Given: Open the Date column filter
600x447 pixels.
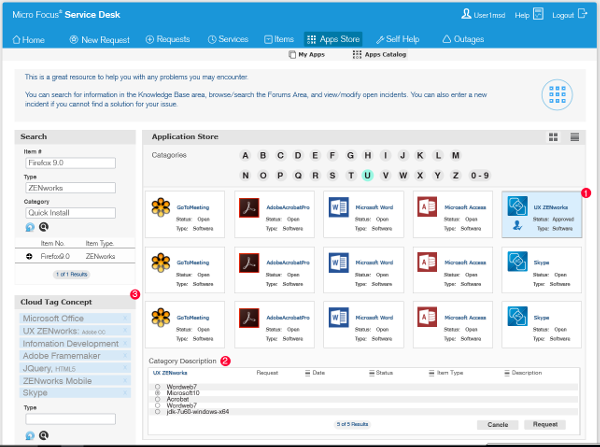Looking at the screenshot, I should tap(307, 373).
